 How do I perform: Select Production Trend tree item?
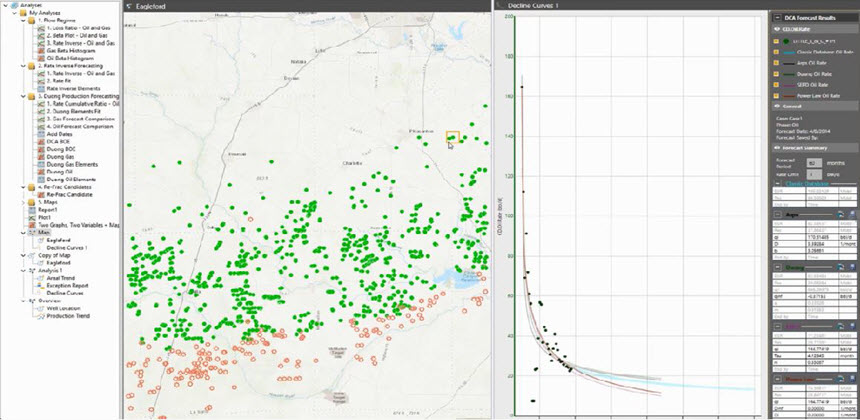point(68,317)
